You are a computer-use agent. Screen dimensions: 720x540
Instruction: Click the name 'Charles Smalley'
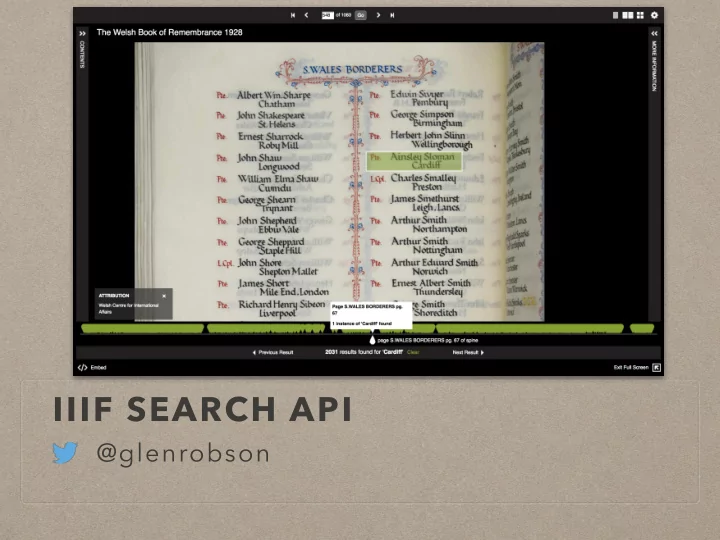click(423, 178)
